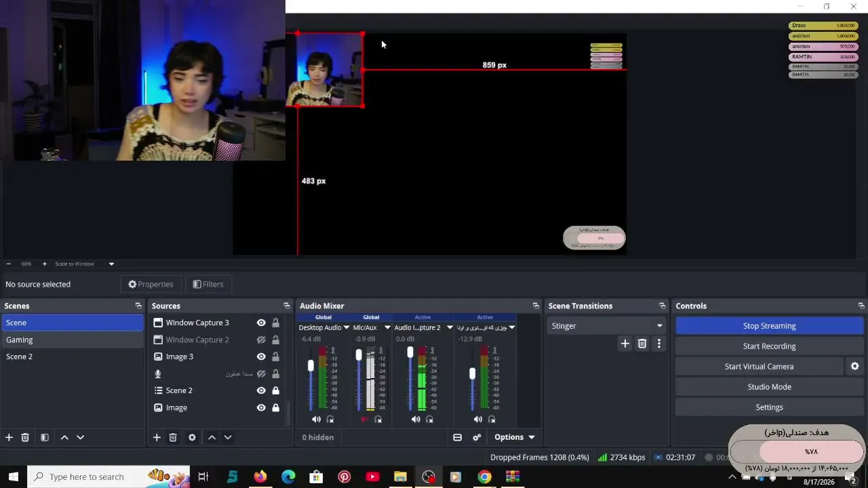This screenshot has height=488, width=868.
Task: Open transition properties three-dot menu
Action: (x=658, y=344)
